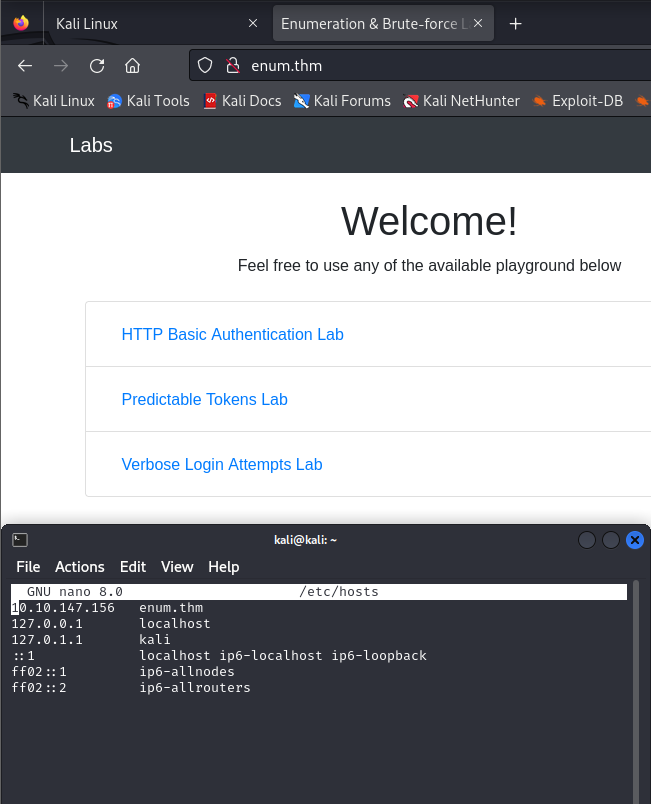Click the terminal icon in the kali@kali titlebar
The height and width of the screenshot is (804, 651).
20,539
